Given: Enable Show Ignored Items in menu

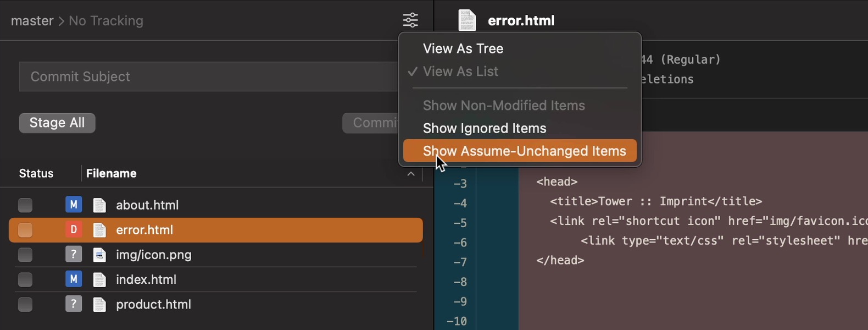Looking at the screenshot, I should pyautogui.click(x=484, y=128).
